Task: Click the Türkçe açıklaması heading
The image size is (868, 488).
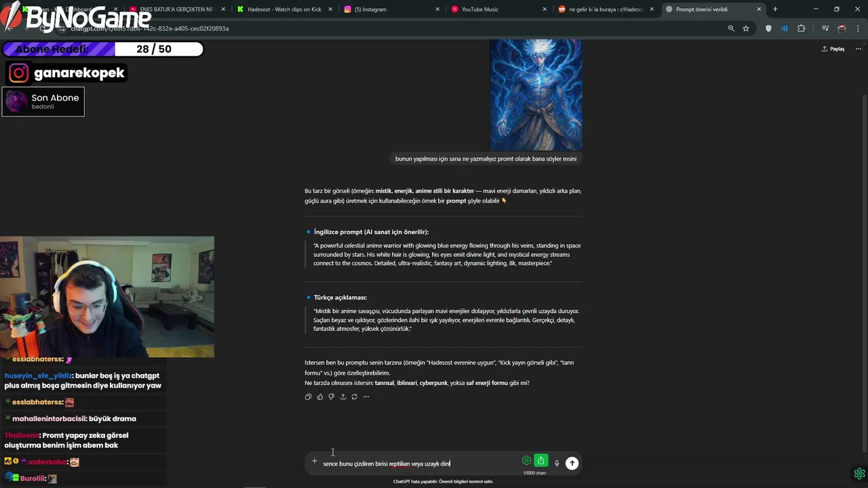Action: pyautogui.click(x=340, y=298)
